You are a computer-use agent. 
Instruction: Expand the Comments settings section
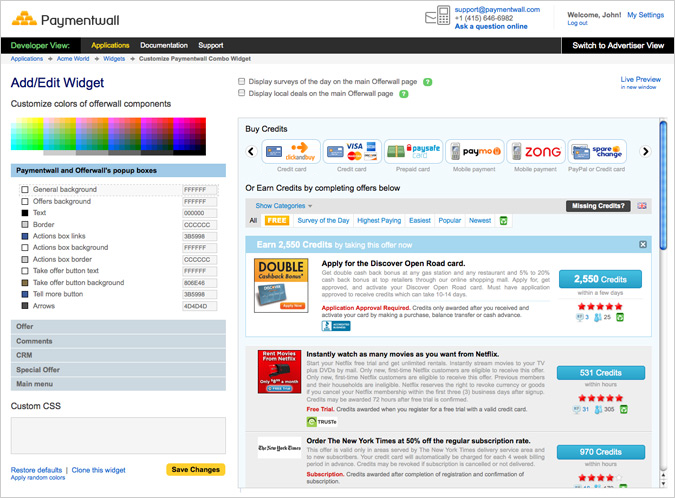pyautogui.click(x=118, y=341)
